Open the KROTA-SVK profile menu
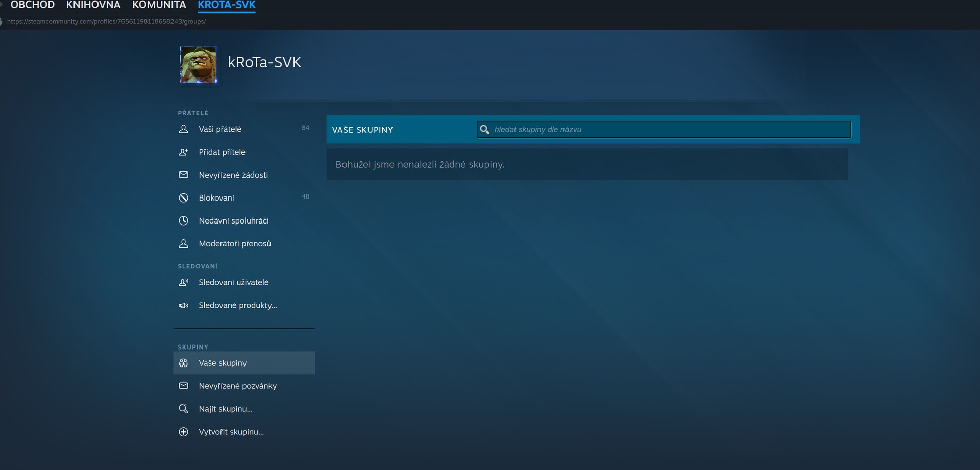980x470 pixels. (x=227, y=5)
